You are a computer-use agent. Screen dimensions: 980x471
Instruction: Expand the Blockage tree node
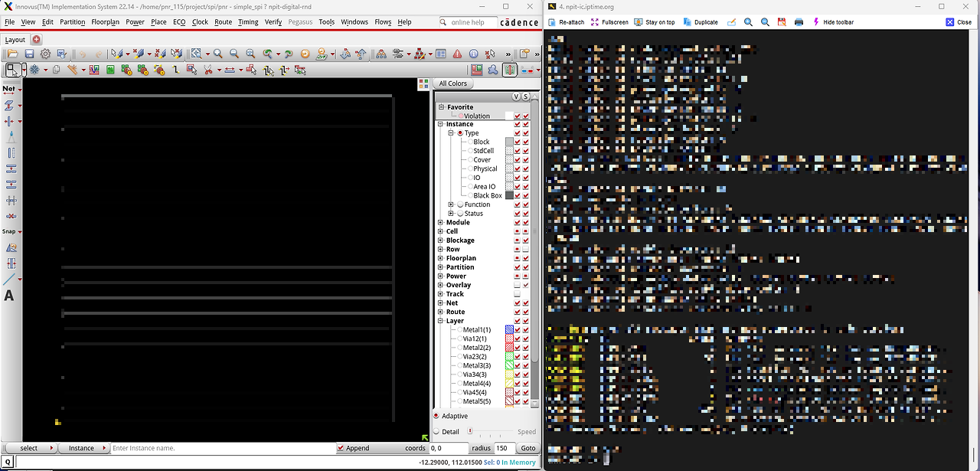(x=440, y=240)
